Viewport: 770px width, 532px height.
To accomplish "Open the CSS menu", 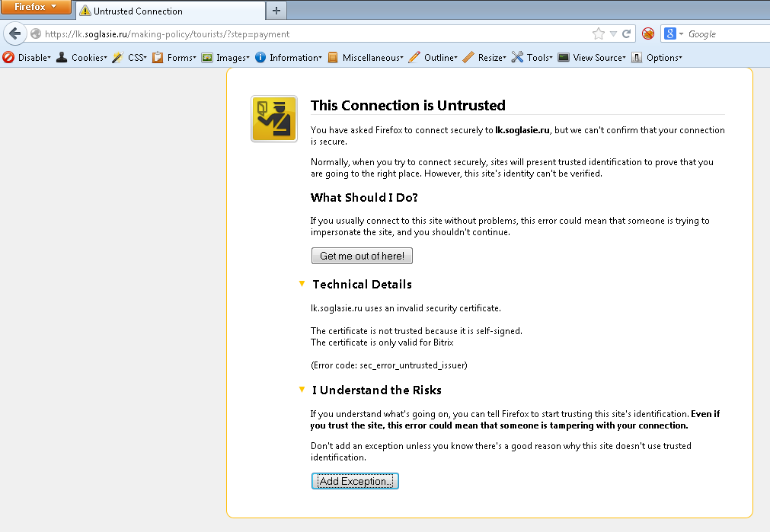I will tap(138, 57).
